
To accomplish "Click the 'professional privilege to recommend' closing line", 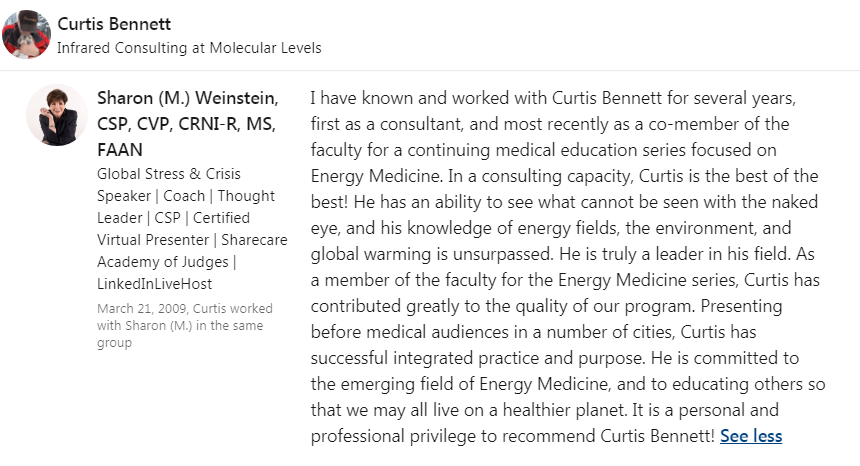I will coord(453,436).
